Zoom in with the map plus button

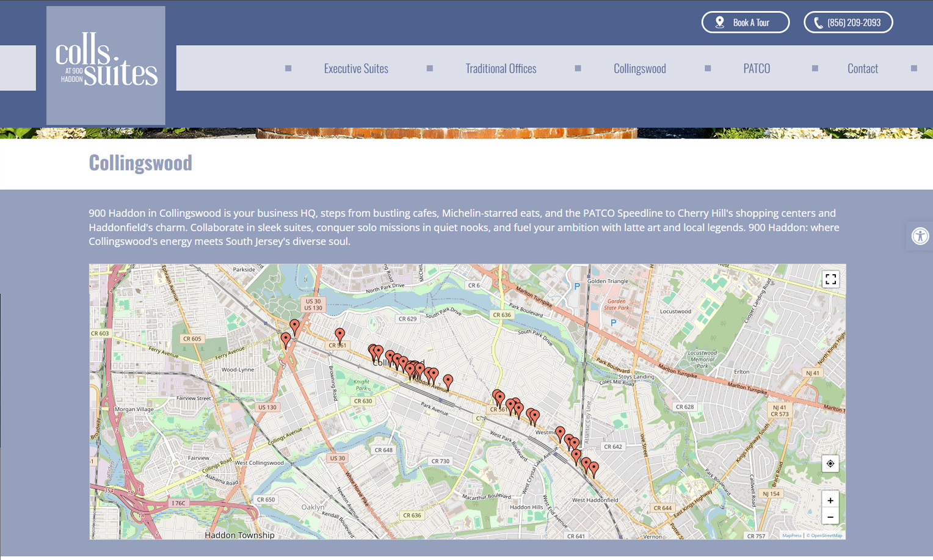pyautogui.click(x=830, y=500)
